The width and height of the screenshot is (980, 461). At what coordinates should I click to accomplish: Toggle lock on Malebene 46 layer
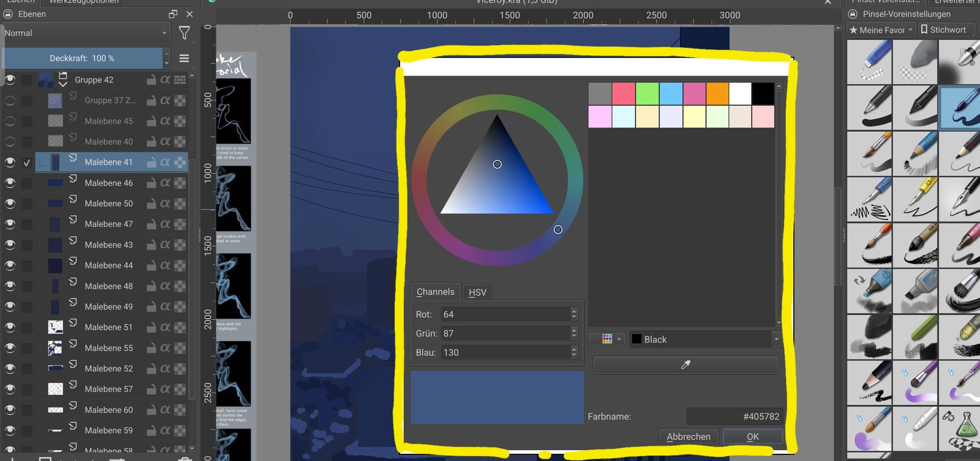[152, 183]
